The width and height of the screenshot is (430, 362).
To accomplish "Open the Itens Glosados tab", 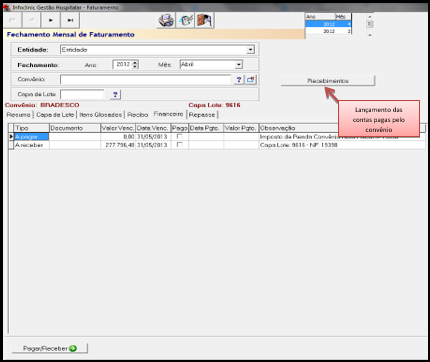I will (101, 115).
